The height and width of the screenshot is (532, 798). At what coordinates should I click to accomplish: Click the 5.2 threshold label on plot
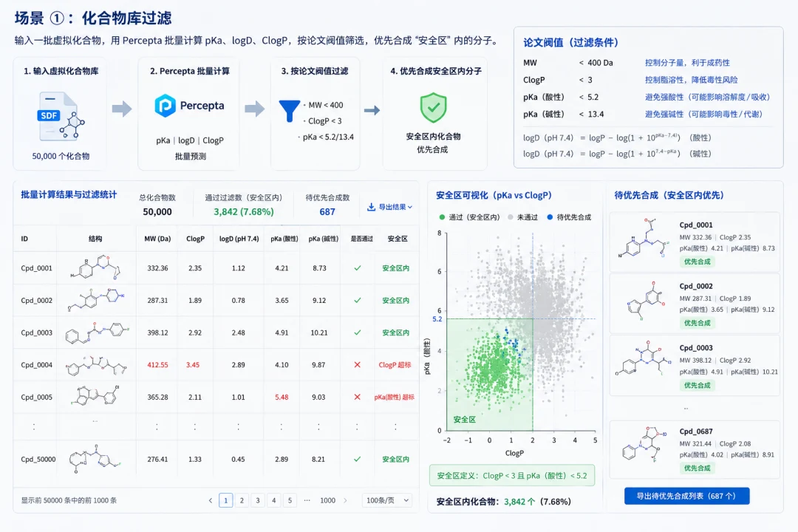tap(437, 319)
